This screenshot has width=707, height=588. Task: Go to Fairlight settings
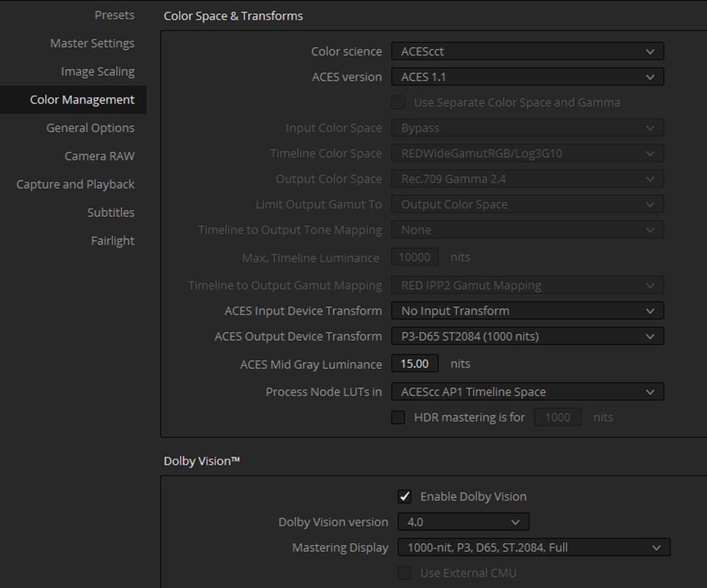point(112,241)
